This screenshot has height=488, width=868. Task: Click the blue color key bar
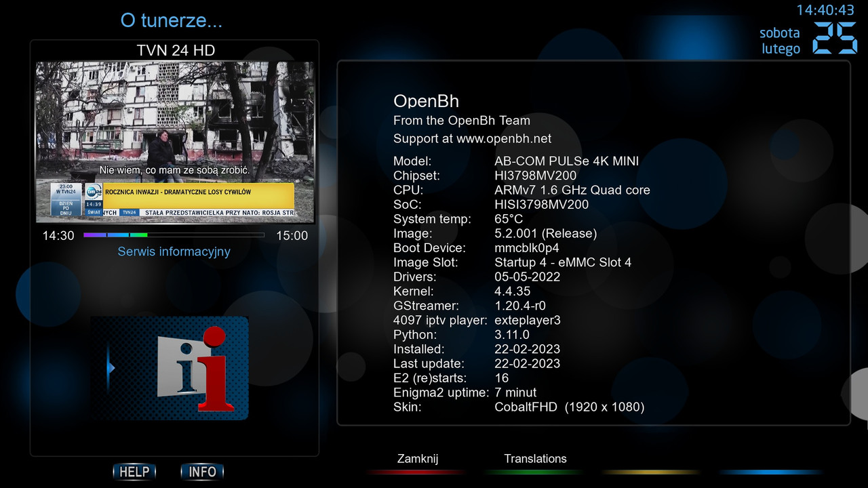[770, 472]
